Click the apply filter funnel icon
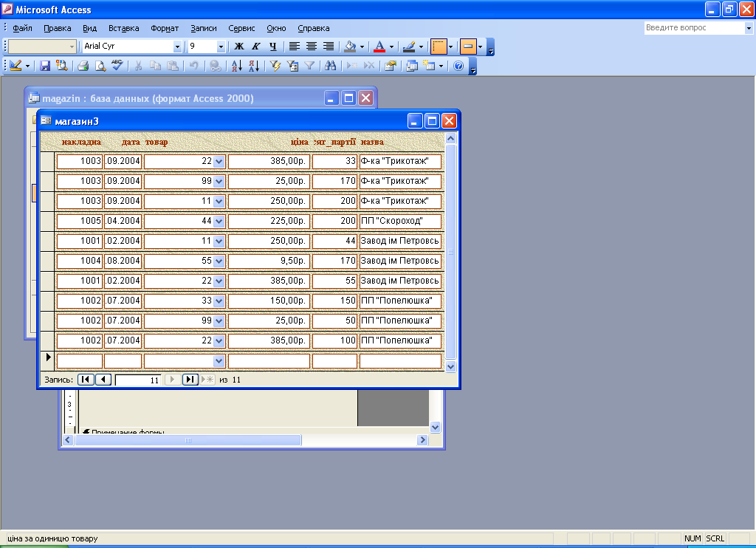The image size is (756, 548). [x=309, y=66]
